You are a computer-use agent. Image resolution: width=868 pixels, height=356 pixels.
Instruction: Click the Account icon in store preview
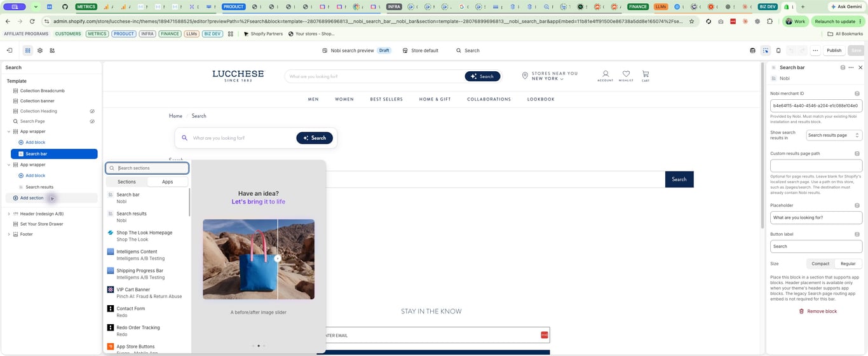[x=606, y=76]
